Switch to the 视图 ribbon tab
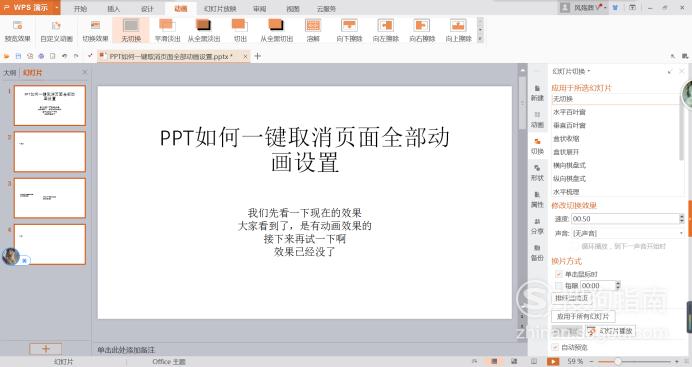Viewport: 692px width, 367px height. (293, 8)
